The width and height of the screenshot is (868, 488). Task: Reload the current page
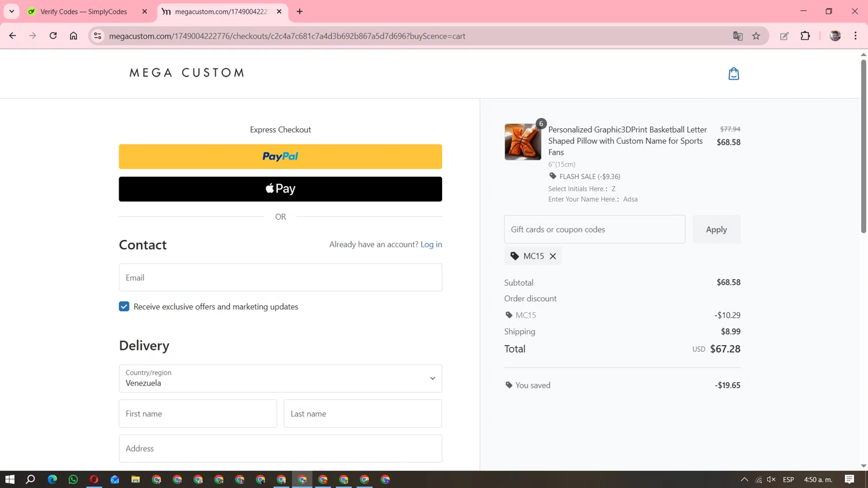click(53, 36)
